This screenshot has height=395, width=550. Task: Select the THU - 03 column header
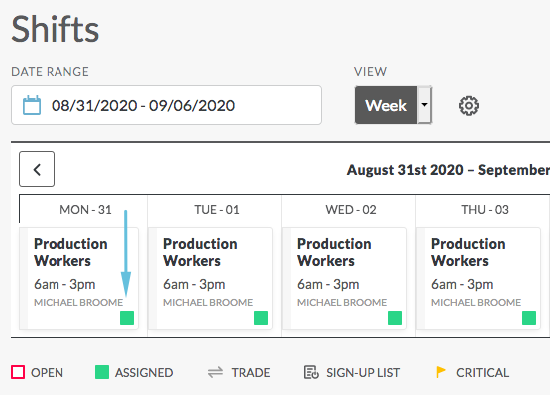click(485, 210)
